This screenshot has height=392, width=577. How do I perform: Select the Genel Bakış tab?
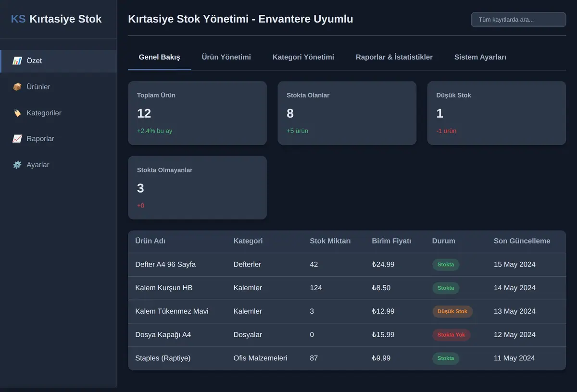tap(160, 57)
